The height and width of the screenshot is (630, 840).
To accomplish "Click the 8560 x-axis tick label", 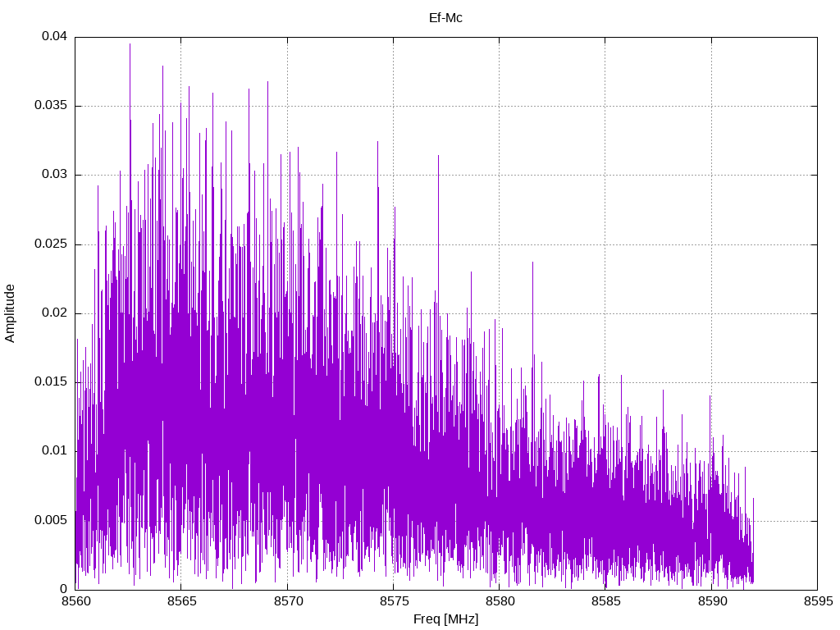I will click(x=75, y=601).
